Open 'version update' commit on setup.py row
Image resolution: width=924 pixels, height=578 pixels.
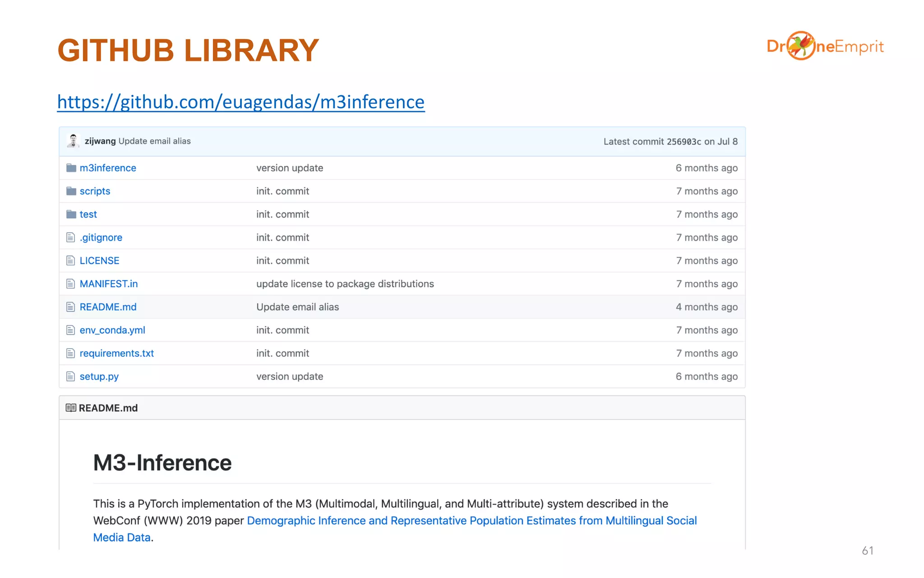pos(290,377)
